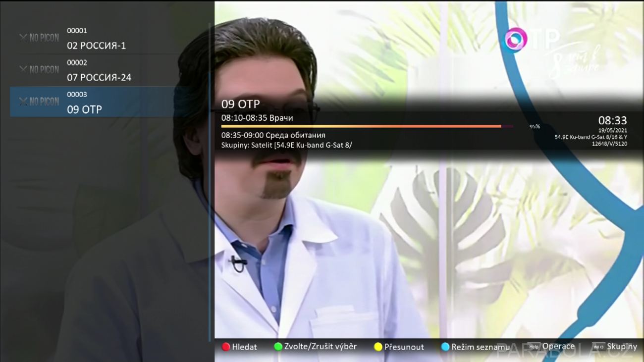Image resolution: width=644 pixels, height=362 pixels.
Task: Click transponder info 12648/V/5120
Action: (x=609, y=144)
